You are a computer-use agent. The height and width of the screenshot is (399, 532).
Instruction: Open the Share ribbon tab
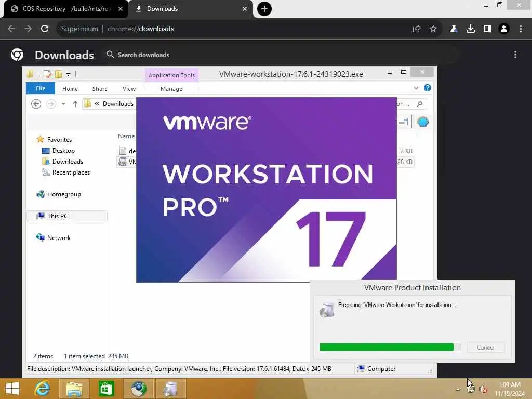click(x=100, y=88)
